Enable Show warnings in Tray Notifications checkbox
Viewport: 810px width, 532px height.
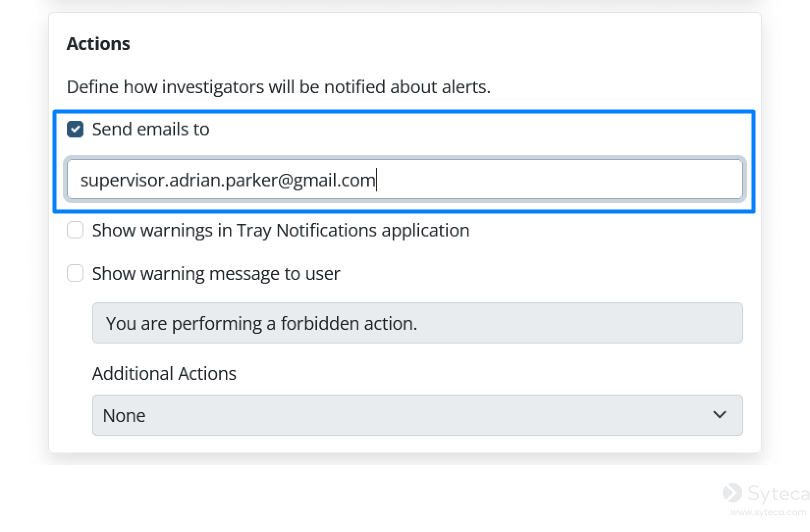[x=75, y=230]
